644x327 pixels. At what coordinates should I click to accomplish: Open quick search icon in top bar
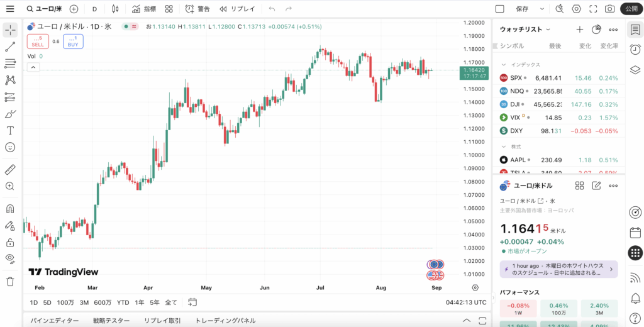559,9
